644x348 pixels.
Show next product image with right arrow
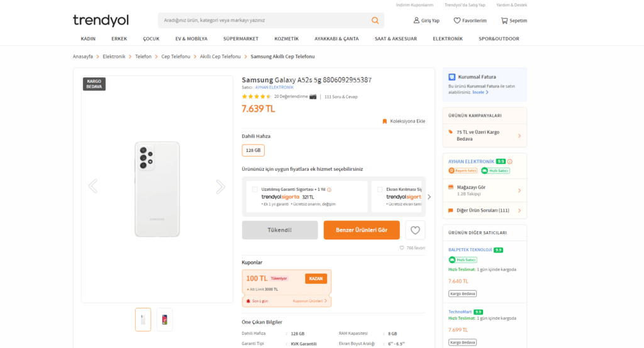pos(220,186)
